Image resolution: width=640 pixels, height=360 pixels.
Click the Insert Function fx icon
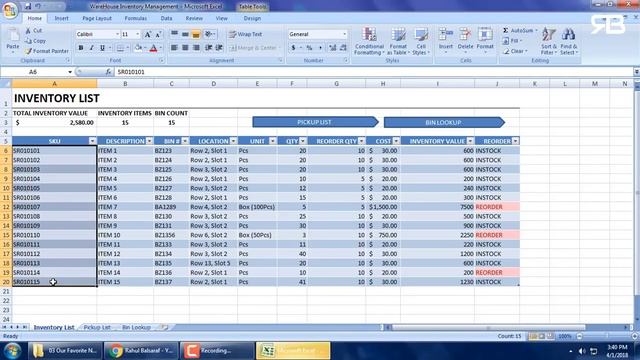tap(108, 72)
